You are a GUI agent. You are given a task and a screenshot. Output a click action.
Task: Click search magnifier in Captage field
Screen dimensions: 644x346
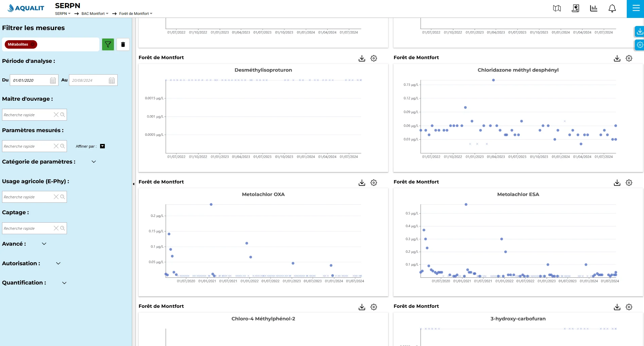[63, 228]
